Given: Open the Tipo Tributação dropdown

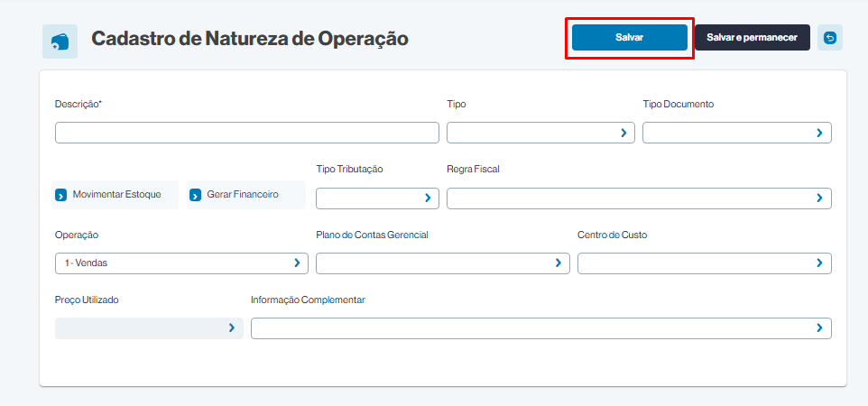Looking at the screenshot, I should [377, 198].
